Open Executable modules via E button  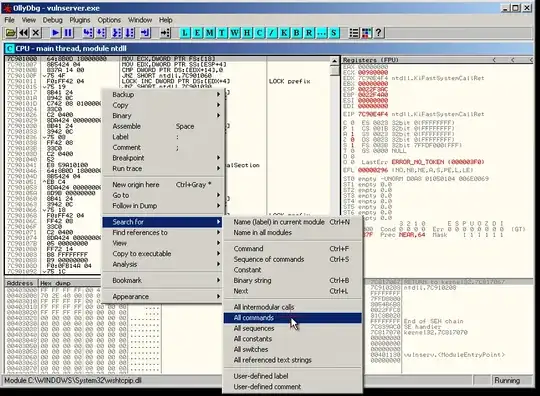[197, 33]
